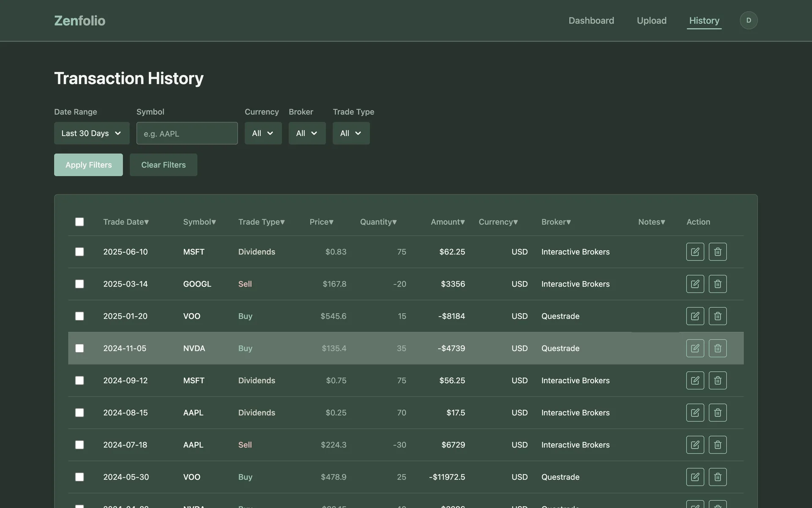
Task: Check the NVDA 2024-11-05 row checkbox
Action: [x=80, y=348]
